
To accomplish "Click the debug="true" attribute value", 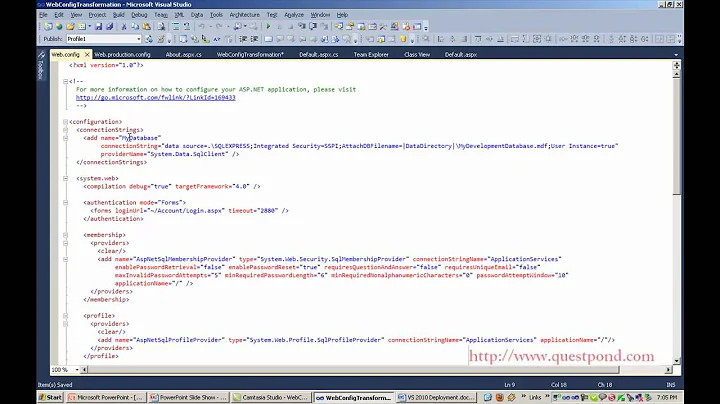I will pyautogui.click(x=161, y=186).
